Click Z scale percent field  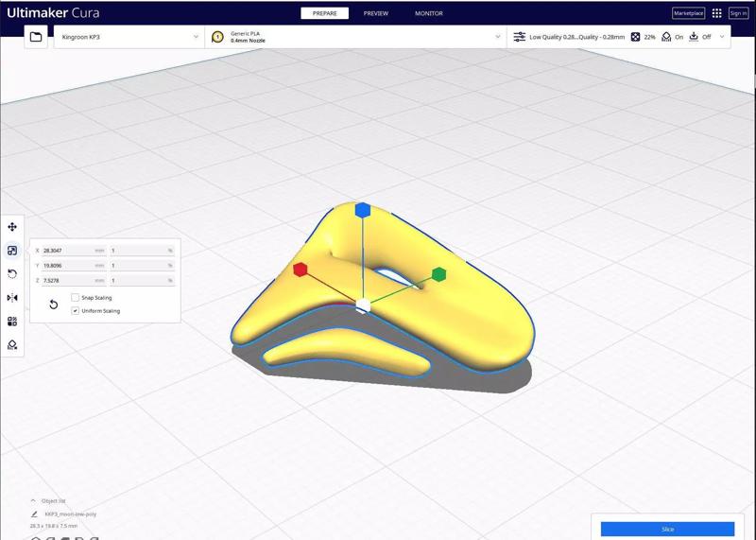[143, 280]
